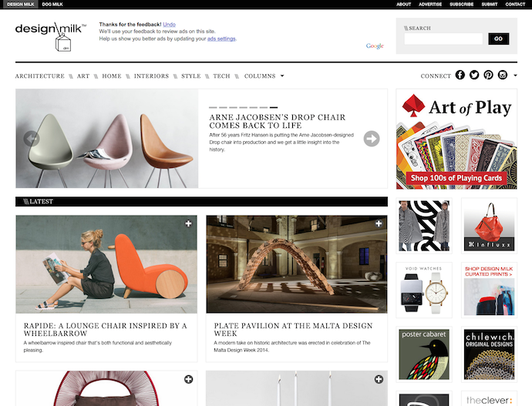Click plus icon on red woven chair image
532x406 pixels.
(x=188, y=379)
